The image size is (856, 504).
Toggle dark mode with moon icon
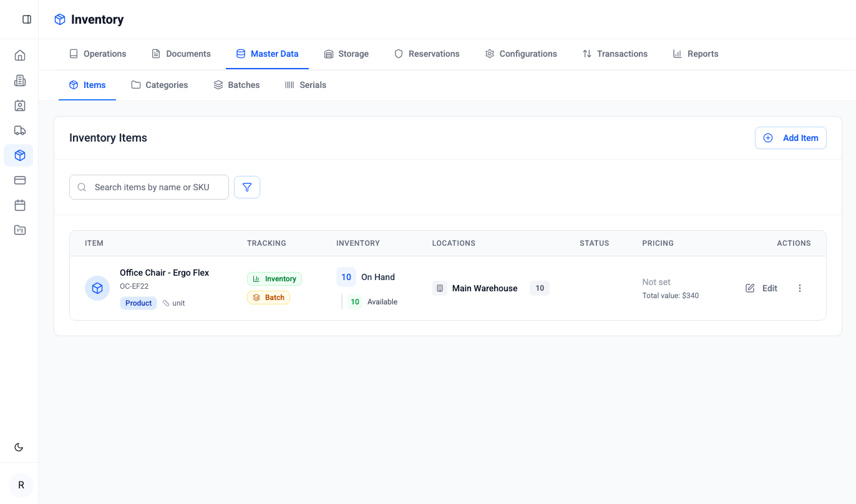tap(19, 447)
